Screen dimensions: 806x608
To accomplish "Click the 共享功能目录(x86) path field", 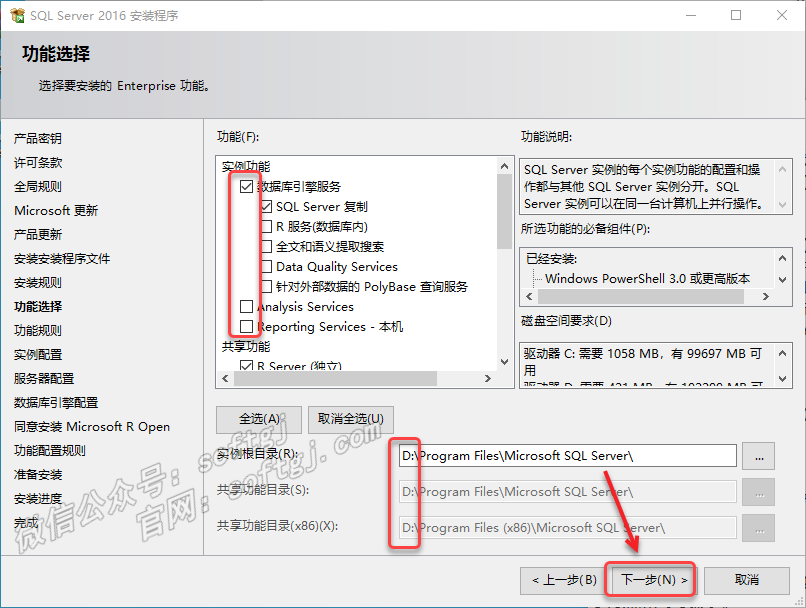I will pyautogui.click(x=567, y=528).
